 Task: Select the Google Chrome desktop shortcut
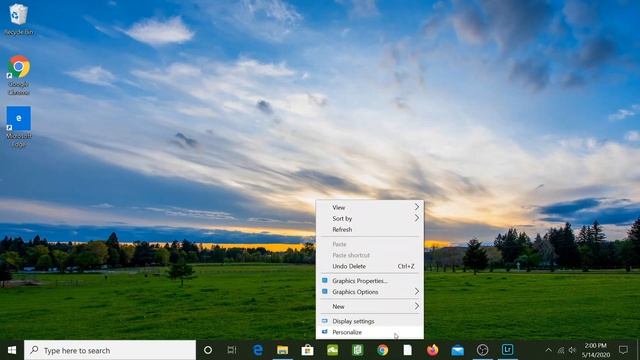click(18, 75)
